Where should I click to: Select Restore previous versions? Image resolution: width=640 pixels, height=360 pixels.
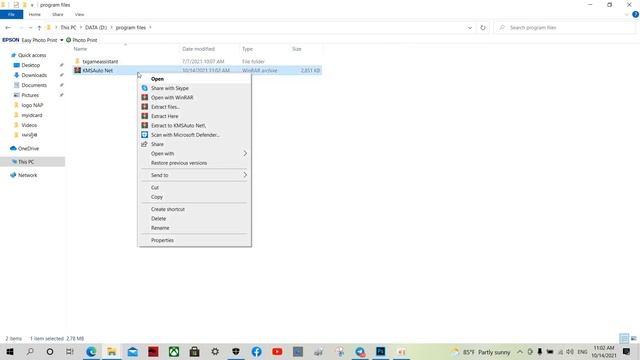[194, 163]
